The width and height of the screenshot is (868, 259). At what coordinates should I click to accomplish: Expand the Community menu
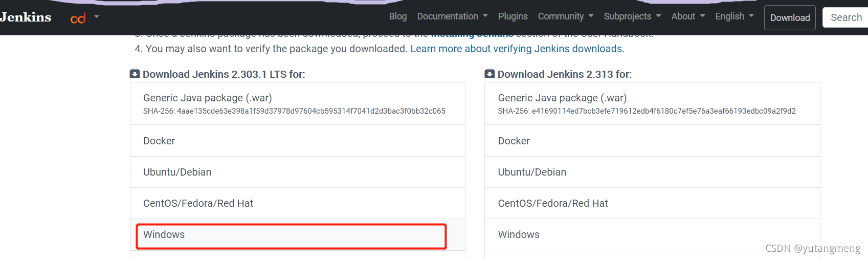566,16
